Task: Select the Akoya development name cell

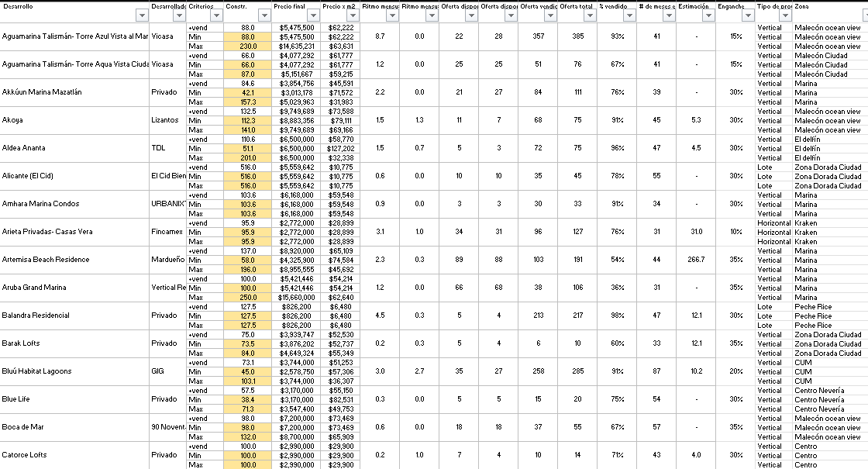Action: coord(14,120)
